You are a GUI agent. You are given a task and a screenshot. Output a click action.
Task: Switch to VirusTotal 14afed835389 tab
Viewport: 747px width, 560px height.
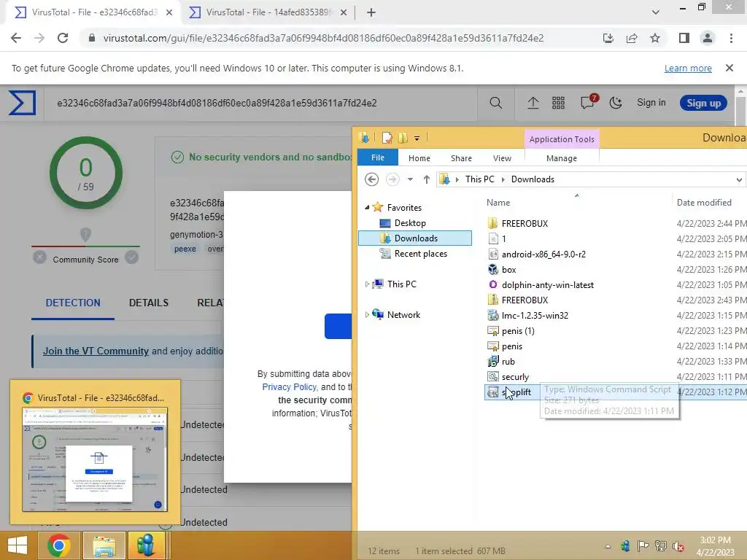268,12
